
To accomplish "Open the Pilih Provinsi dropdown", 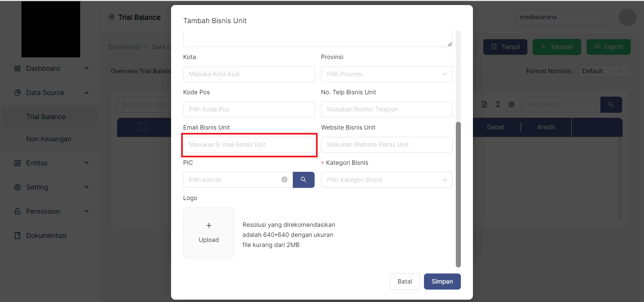I will click(386, 74).
